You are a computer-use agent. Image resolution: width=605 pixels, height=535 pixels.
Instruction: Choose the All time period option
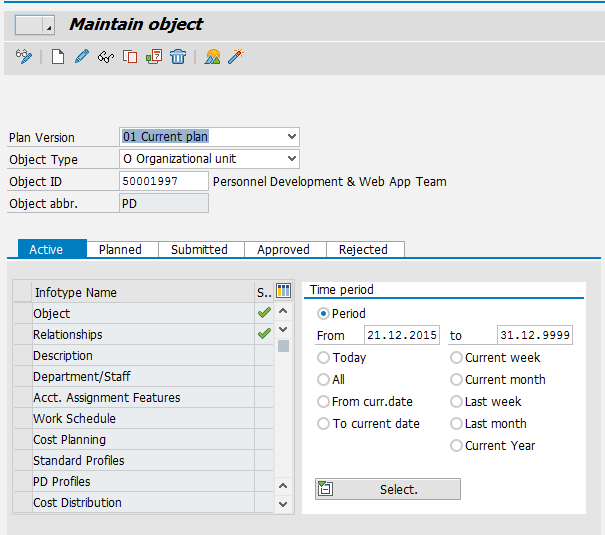coord(323,380)
